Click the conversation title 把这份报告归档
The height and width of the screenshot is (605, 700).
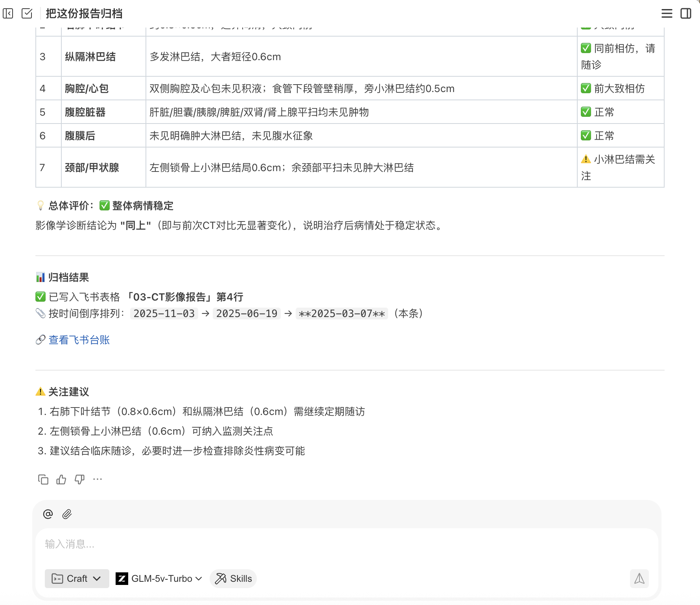click(x=84, y=13)
